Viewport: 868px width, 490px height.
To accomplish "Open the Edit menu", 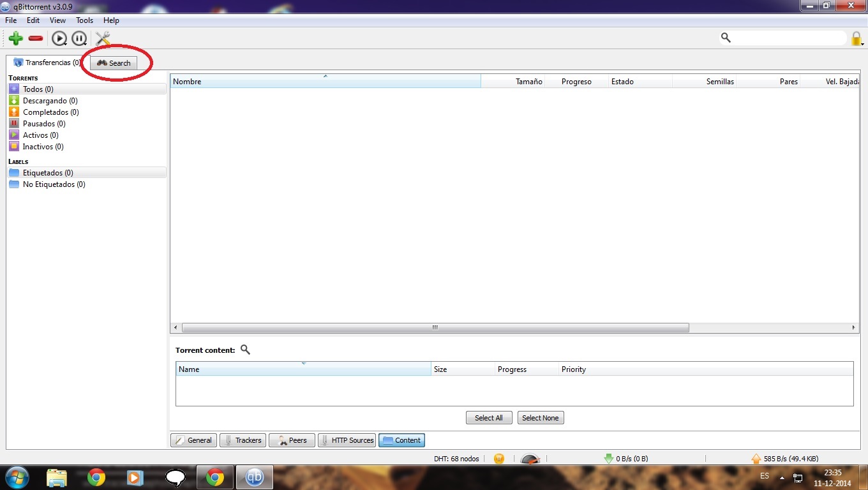I will click(33, 20).
